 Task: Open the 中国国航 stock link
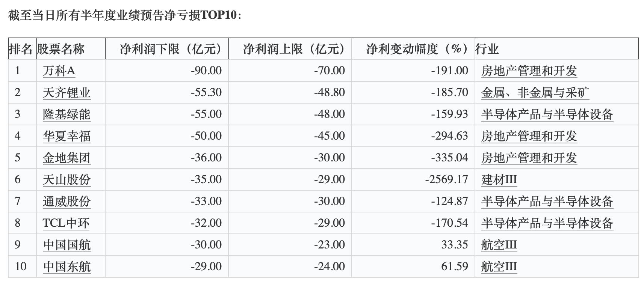point(67,245)
